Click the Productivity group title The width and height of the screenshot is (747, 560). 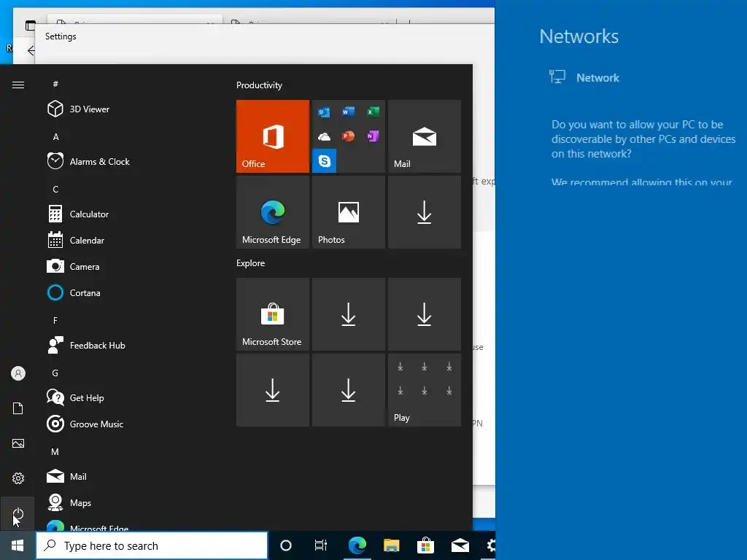(x=259, y=85)
